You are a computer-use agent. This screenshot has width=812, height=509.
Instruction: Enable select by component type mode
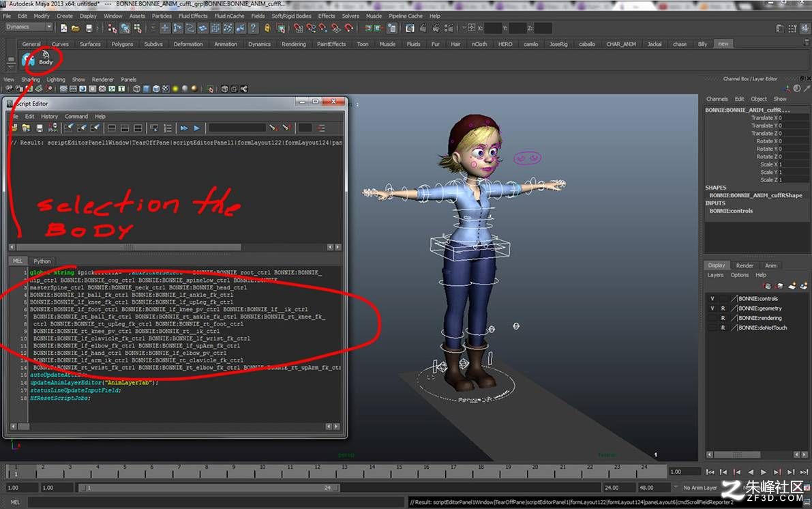click(138, 28)
